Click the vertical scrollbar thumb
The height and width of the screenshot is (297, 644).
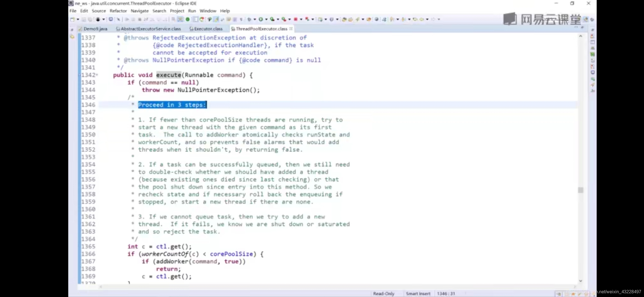coord(581,190)
